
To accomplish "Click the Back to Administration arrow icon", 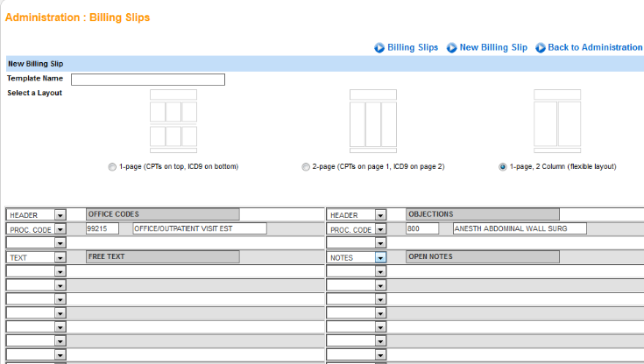I will point(540,47).
